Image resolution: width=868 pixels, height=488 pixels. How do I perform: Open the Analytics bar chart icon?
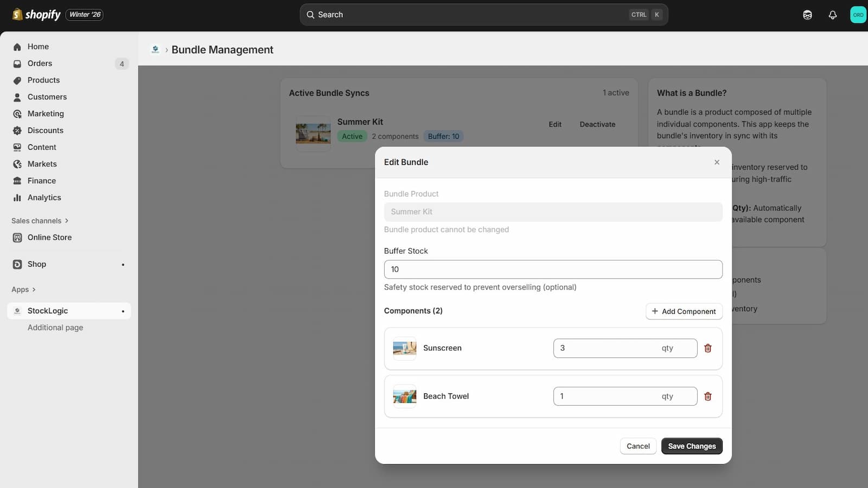[17, 198]
